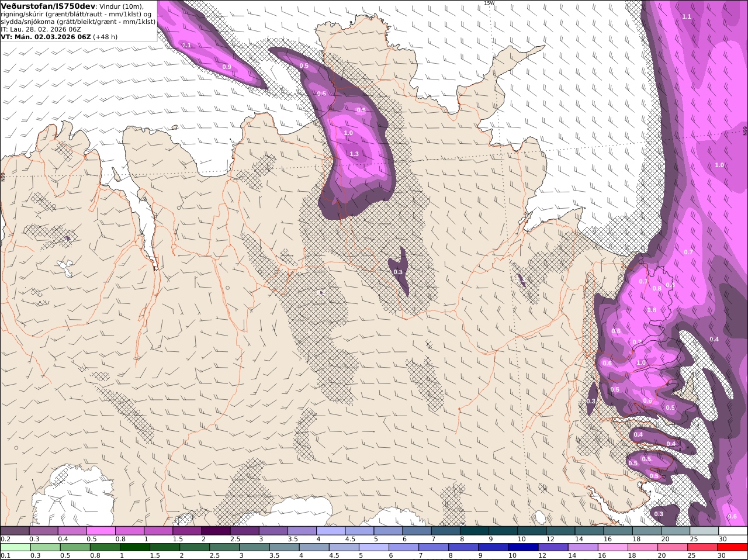Screen dimensions: 748x560
Task: Select the bright pink 0.5–0.8 swatch in the top legend row
Action: (x=101, y=531)
